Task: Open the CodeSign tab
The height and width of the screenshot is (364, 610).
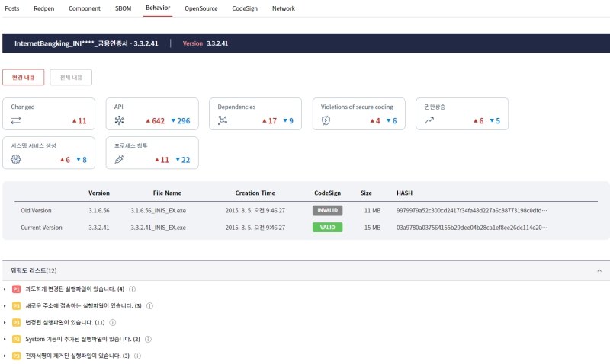Action: (x=245, y=8)
